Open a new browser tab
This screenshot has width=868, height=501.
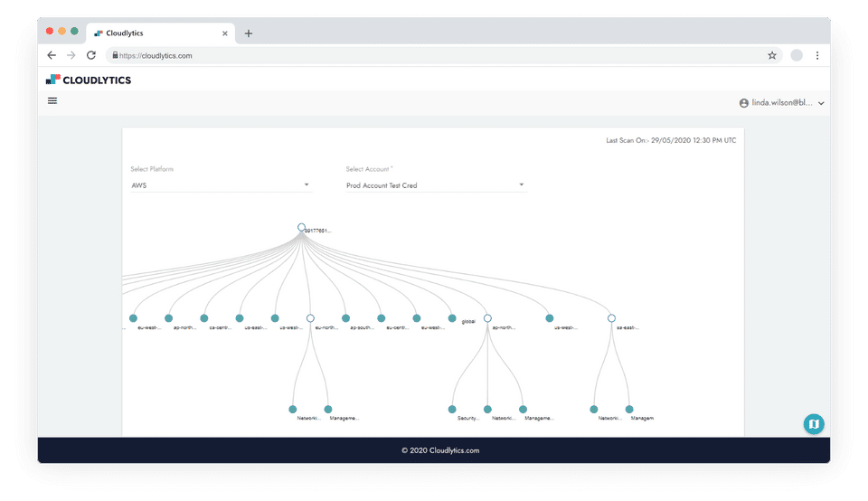249,33
